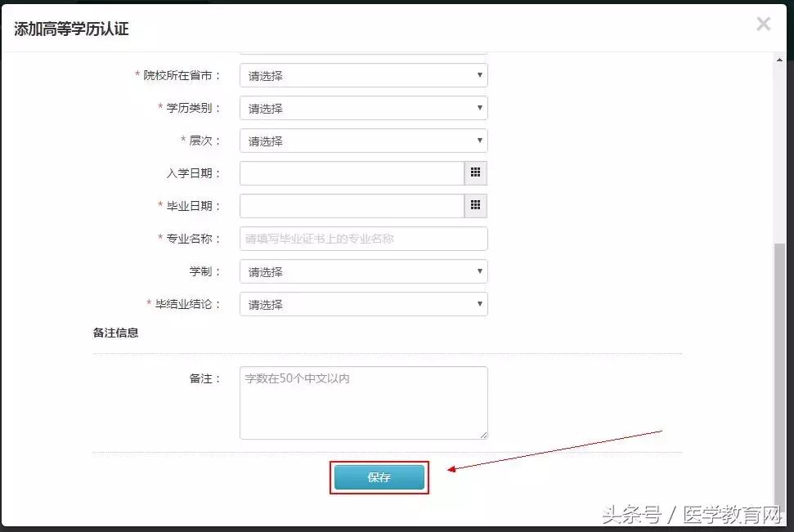This screenshot has height=532, width=794.
Task: Click the dropdown arrow beside 毕结业结论
Action: coord(480,303)
